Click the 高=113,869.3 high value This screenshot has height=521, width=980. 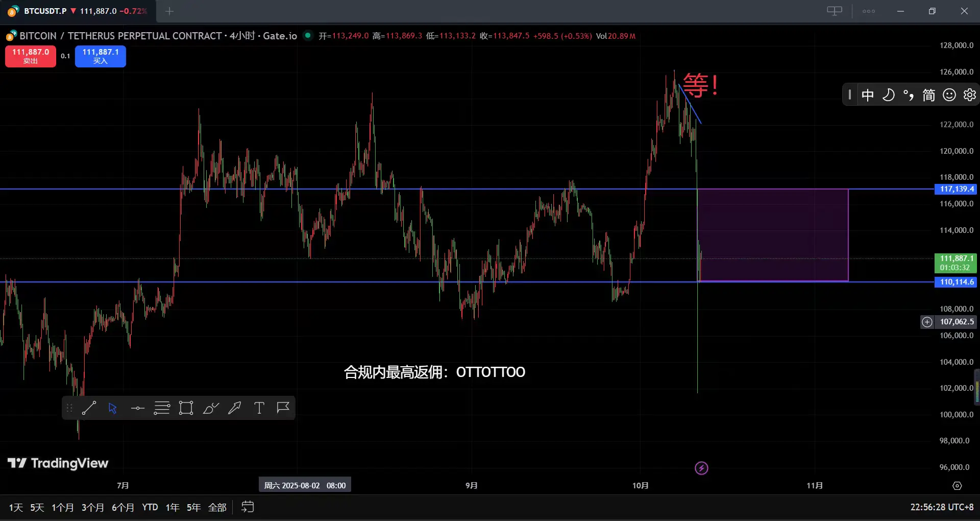pyautogui.click(x=397, y=36)
